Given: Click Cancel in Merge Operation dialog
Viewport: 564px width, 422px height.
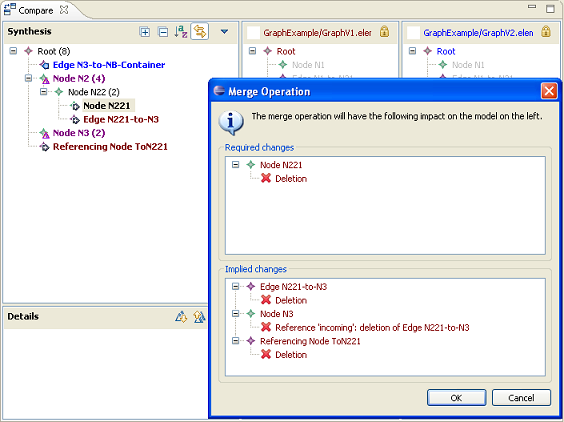Looking at the screenshot, I should (x=521, y=398).
